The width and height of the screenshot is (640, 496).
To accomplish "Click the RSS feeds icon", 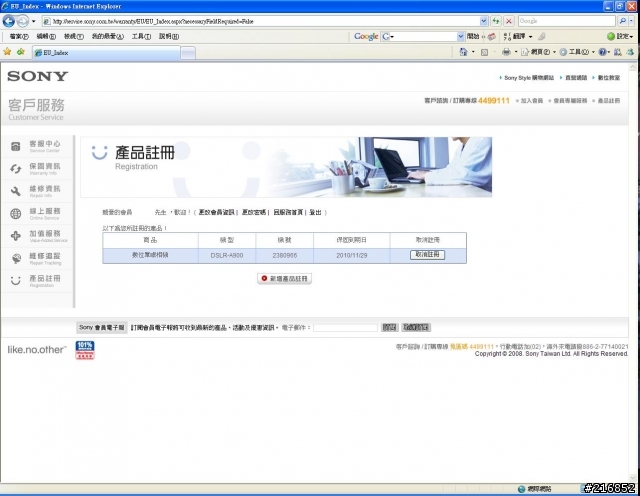I will point(484,52).
